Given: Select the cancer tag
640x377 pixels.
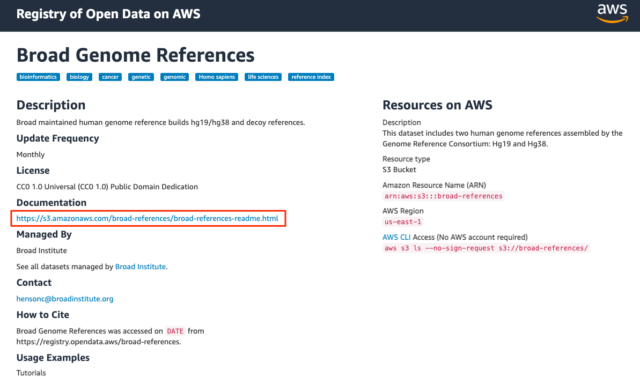Looking at the screenshot, I should coord(110,77).
